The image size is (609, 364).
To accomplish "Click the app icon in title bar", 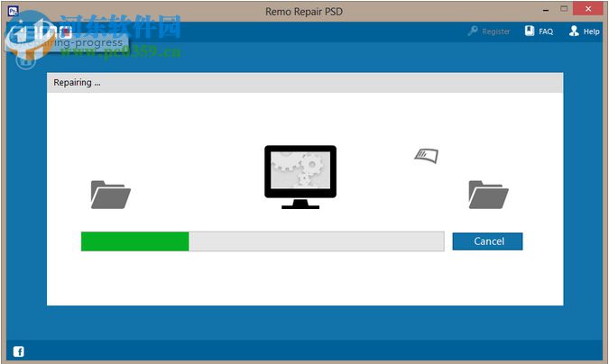I will coord(13,11).
